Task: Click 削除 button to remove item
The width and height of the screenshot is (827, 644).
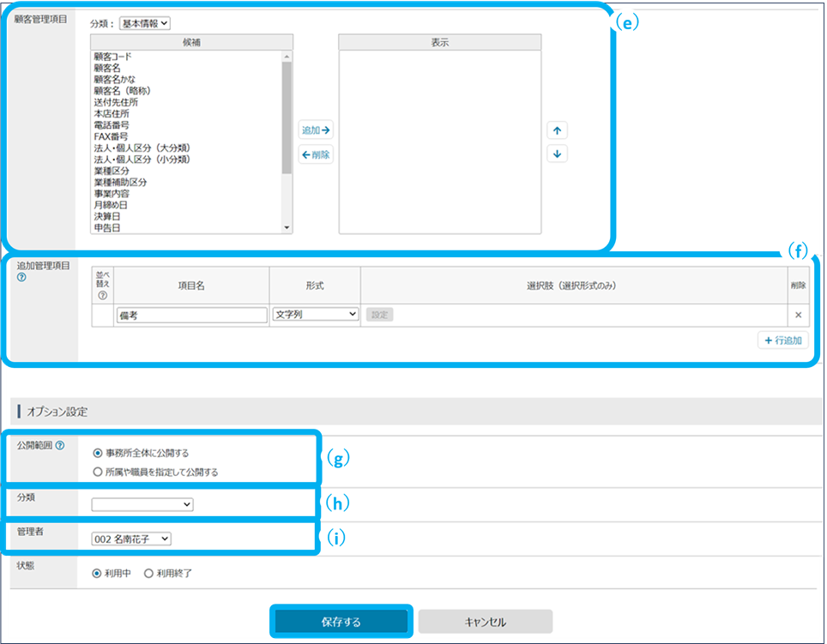Action: [316, 155]
